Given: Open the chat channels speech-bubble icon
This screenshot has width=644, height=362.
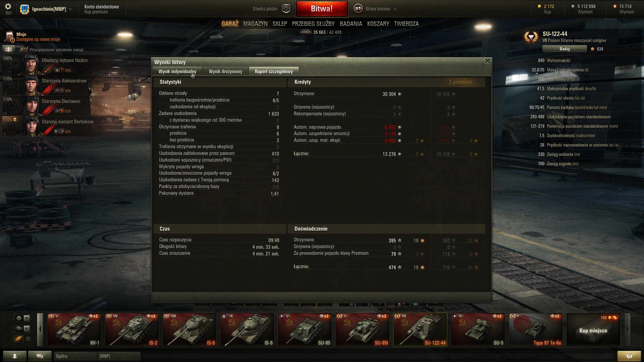Looking at the screenshot, I should (40, 356).
